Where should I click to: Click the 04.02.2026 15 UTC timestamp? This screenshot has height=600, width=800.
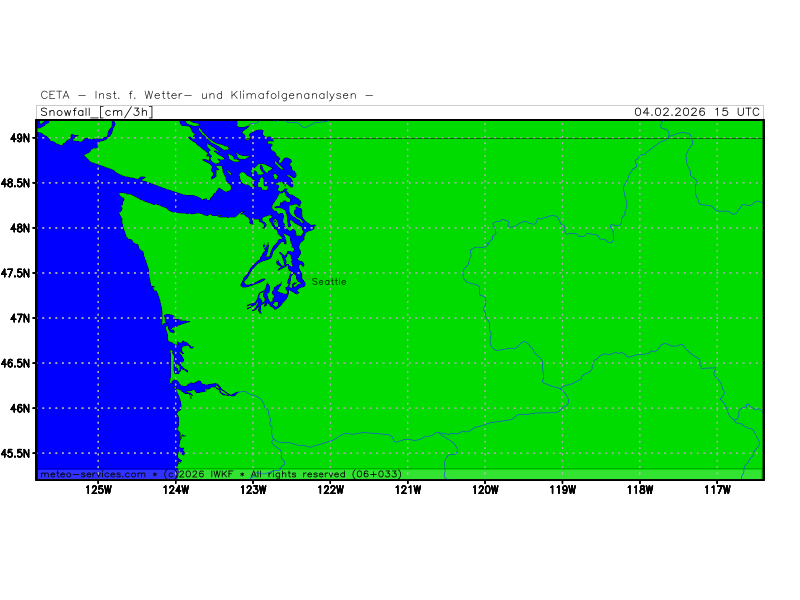[697, 112]
